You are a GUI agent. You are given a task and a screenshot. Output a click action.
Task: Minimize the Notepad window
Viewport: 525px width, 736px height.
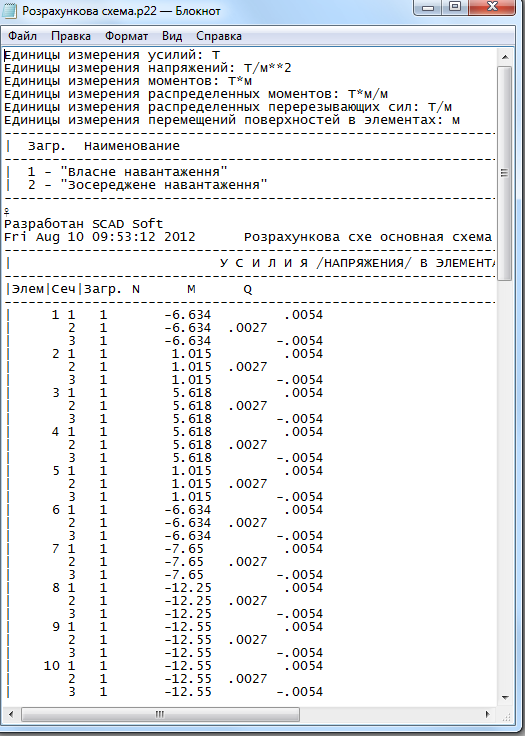pos(428,8)
